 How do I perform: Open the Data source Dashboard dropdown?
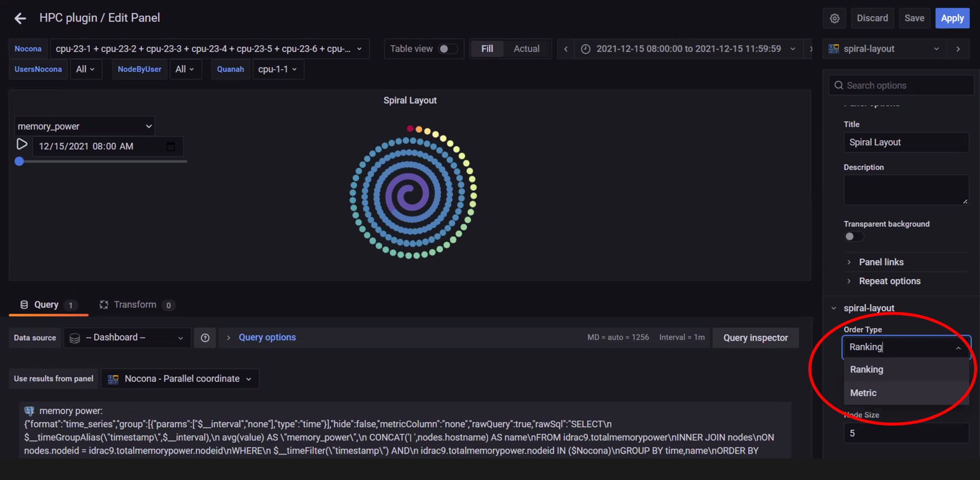click(128, 338)
